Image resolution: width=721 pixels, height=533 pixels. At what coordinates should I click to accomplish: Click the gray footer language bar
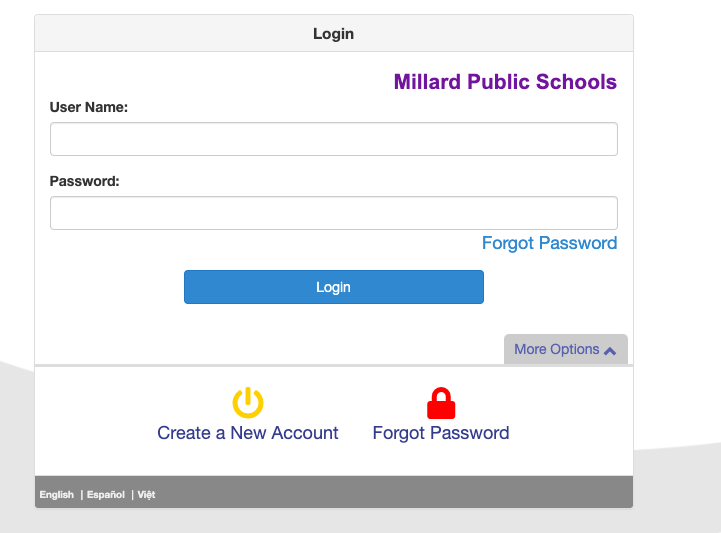click(x=334, y=492)
